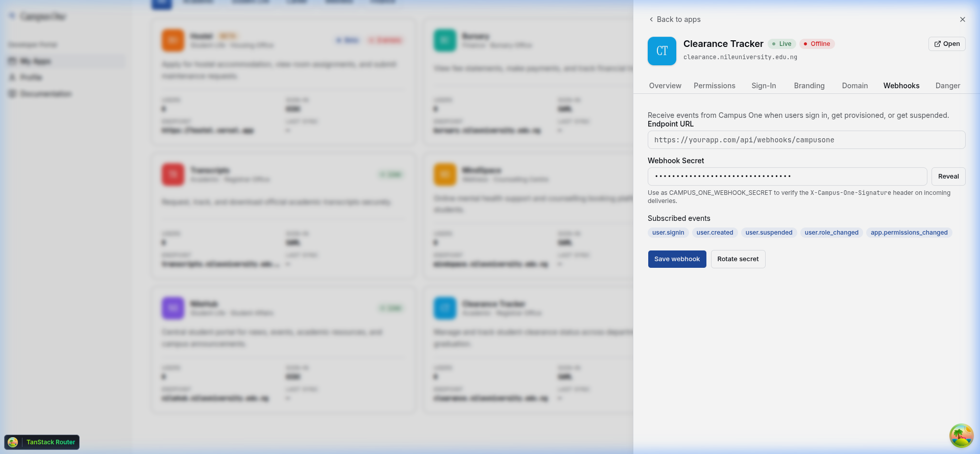Go to the Danger tab
980x454 pixels.
(948, 86)
